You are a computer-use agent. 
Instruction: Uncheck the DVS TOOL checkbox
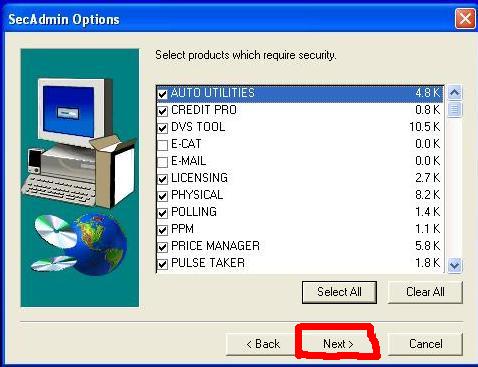[x=162, y=128]
